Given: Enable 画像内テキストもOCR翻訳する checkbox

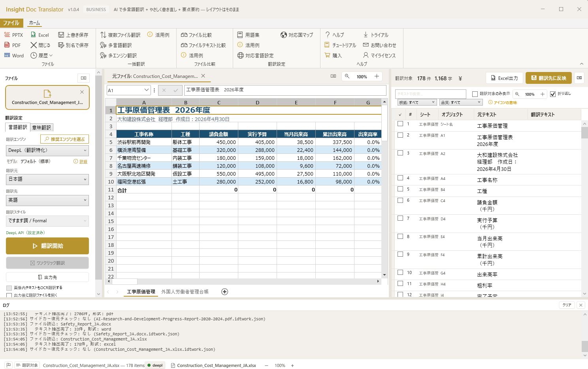Looking at the screenshot, I should pos(9,288).
